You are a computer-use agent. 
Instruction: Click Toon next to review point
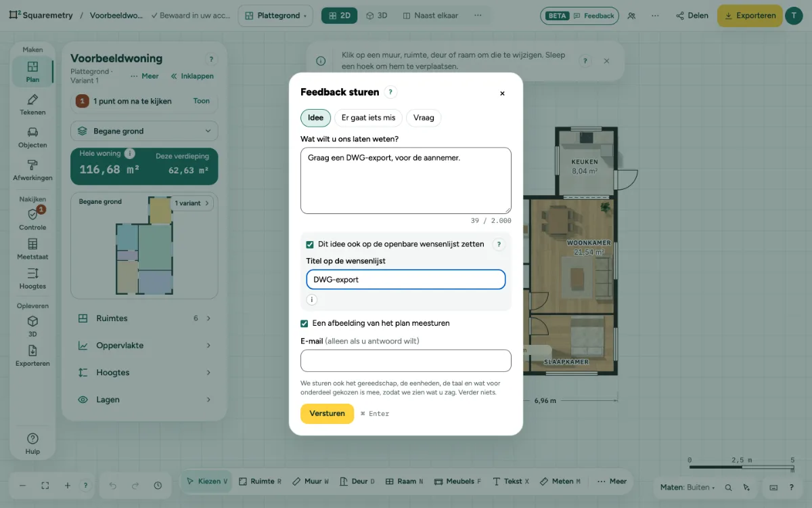tap(202, 101)
